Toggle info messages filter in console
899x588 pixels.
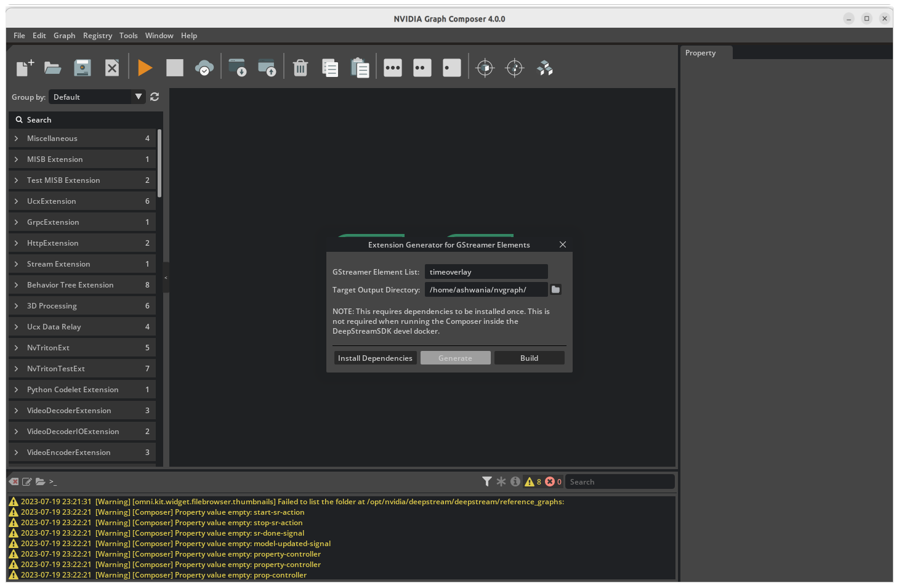[515, 481]
